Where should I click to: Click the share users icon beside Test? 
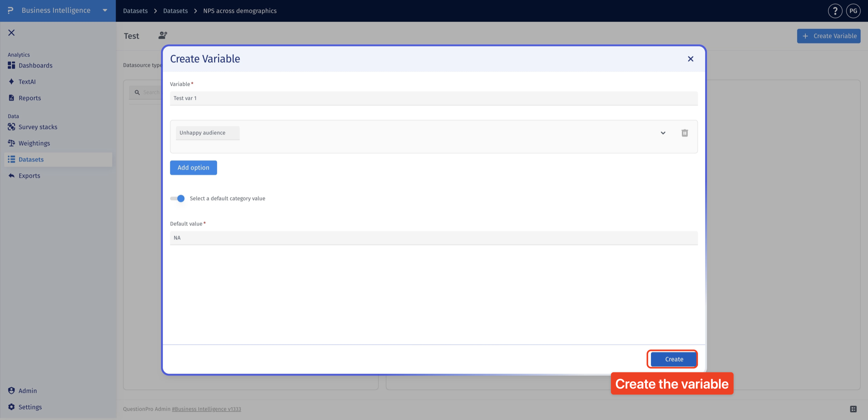(x=163, y=36)
